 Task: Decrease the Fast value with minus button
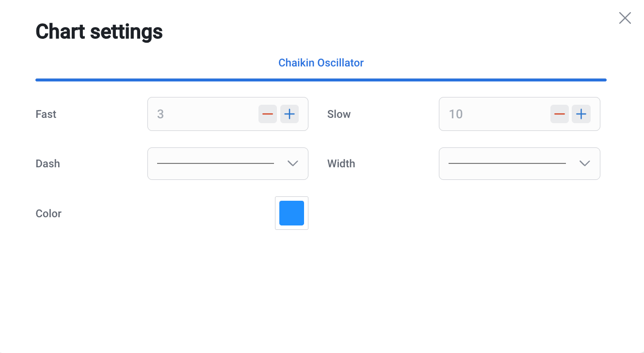(268, 114)
